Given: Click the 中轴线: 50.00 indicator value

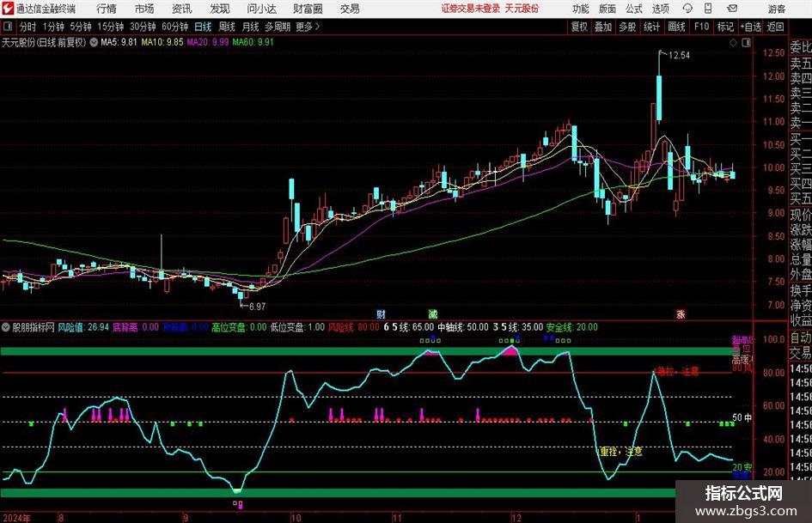Looking at the screenshot, I should click(463, 327).
